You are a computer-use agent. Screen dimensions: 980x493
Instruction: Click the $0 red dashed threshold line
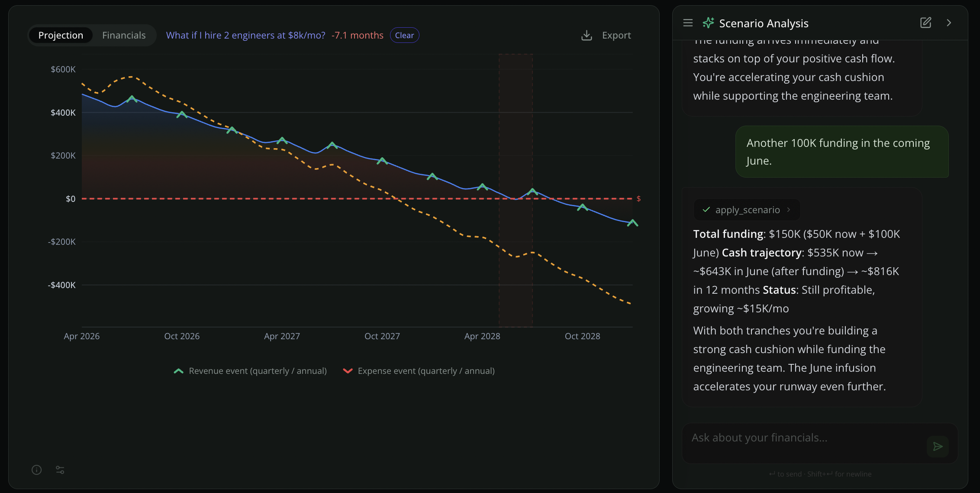pyautogui.click(x=357, y=198)
